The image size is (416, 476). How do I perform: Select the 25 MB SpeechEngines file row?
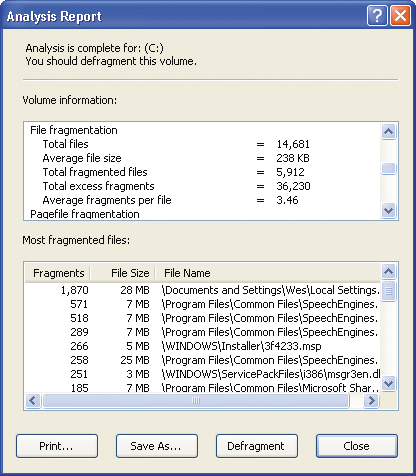pos(203,360)
